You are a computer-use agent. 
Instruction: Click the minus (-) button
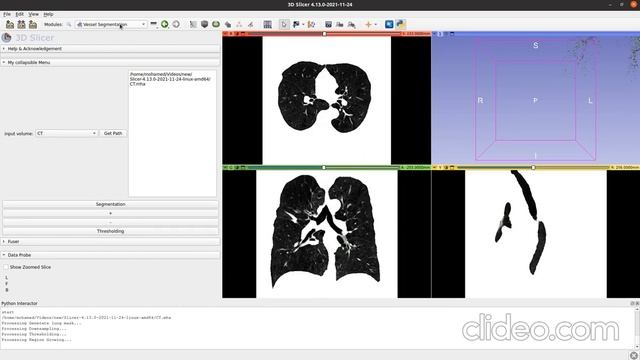coord(110,222)
